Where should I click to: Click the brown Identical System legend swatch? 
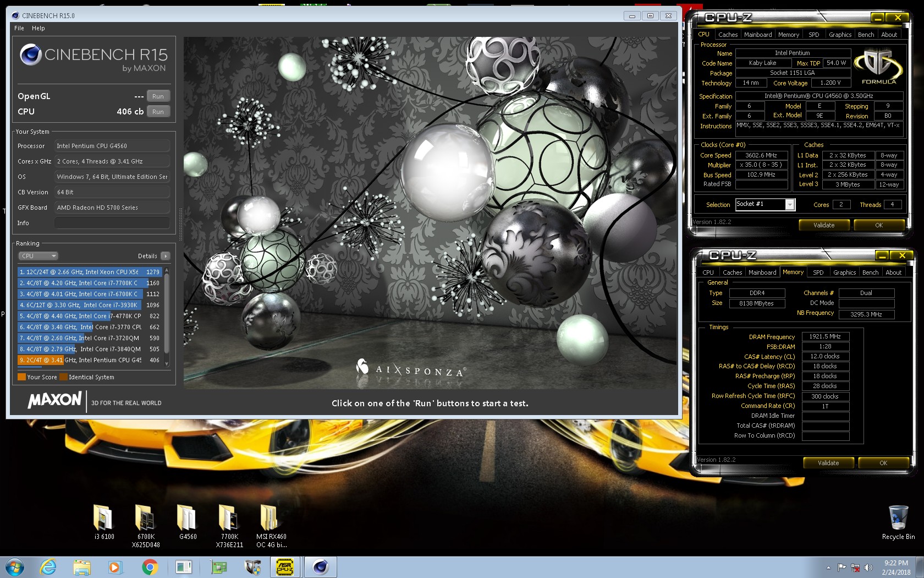pyautogui.click(x=63, y=377)
